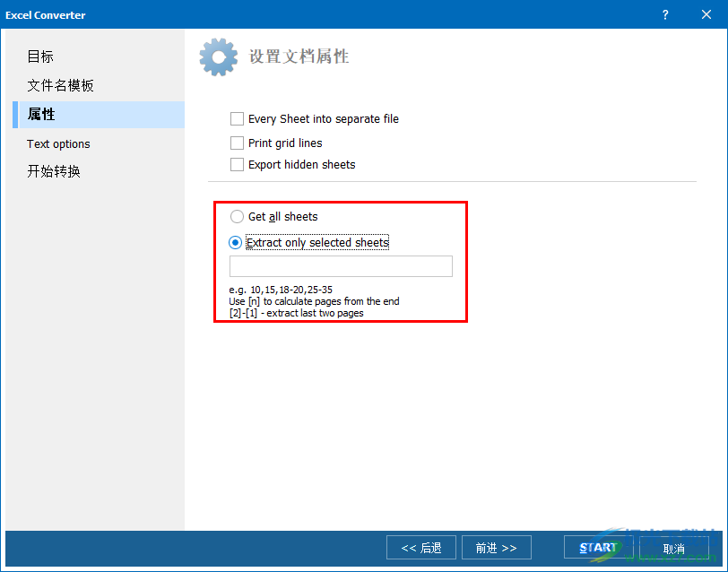Viewport: 728px width, 572px height.
Task: Close the Excel Converter window
Action: click(706, 15)
